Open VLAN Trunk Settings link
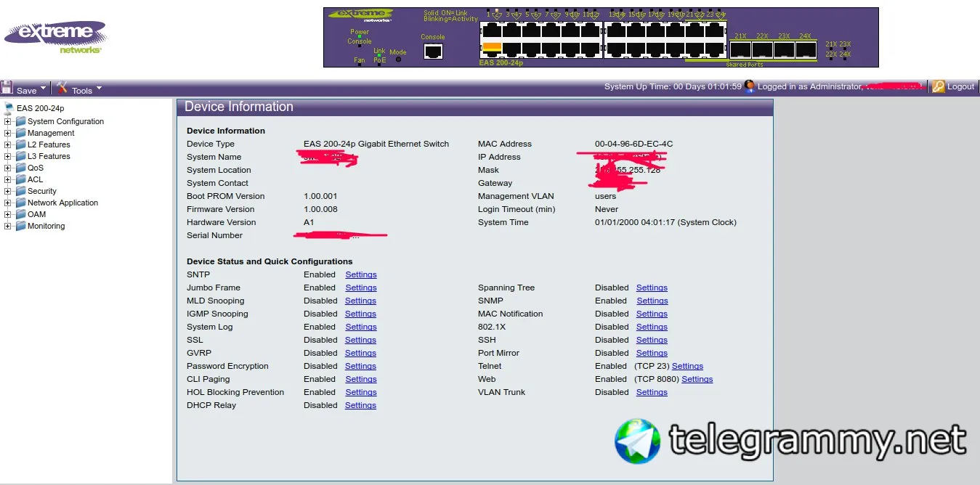Viewport: 980px width, 485px height. (x=652, y=392)
